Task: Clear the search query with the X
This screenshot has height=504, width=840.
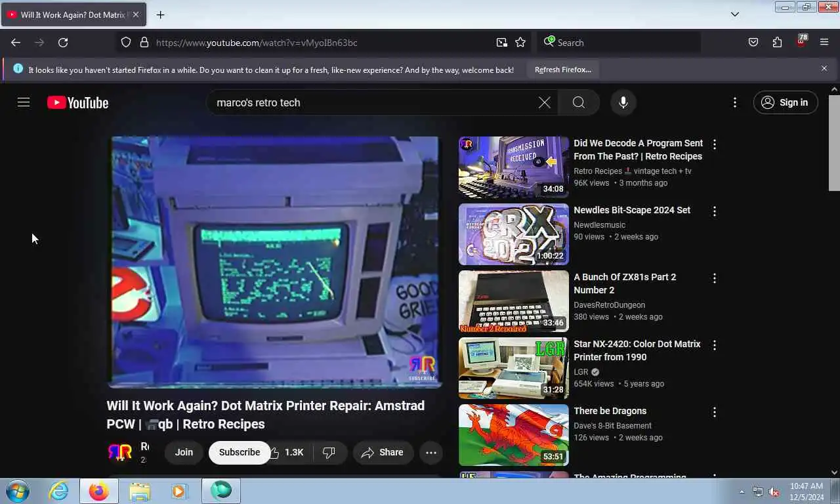Action: [544, 102]
